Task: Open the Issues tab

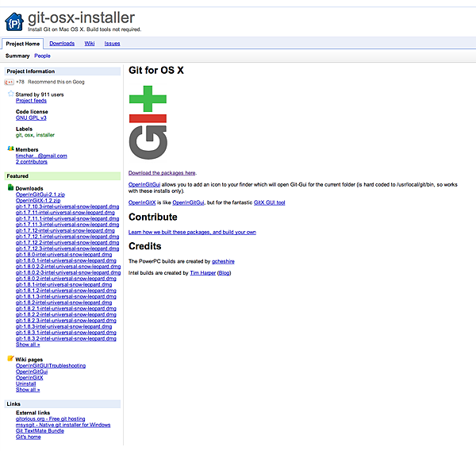Action: point(113,44)
